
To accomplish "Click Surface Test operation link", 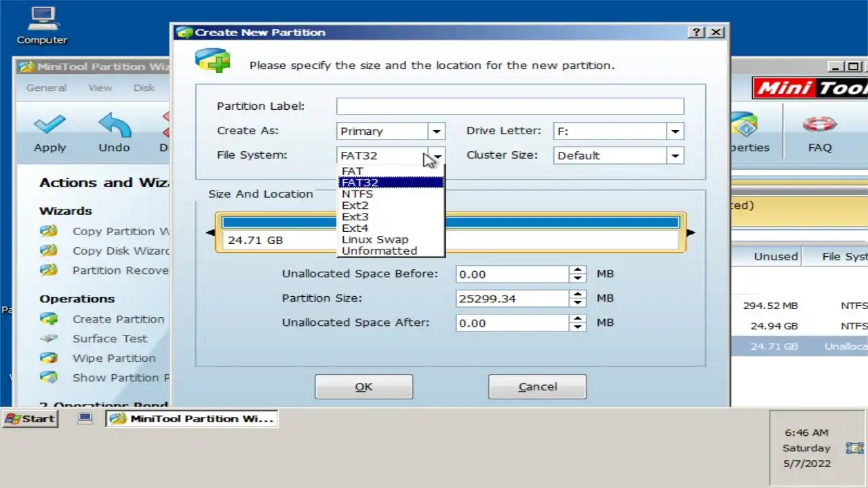I will 110,338.
